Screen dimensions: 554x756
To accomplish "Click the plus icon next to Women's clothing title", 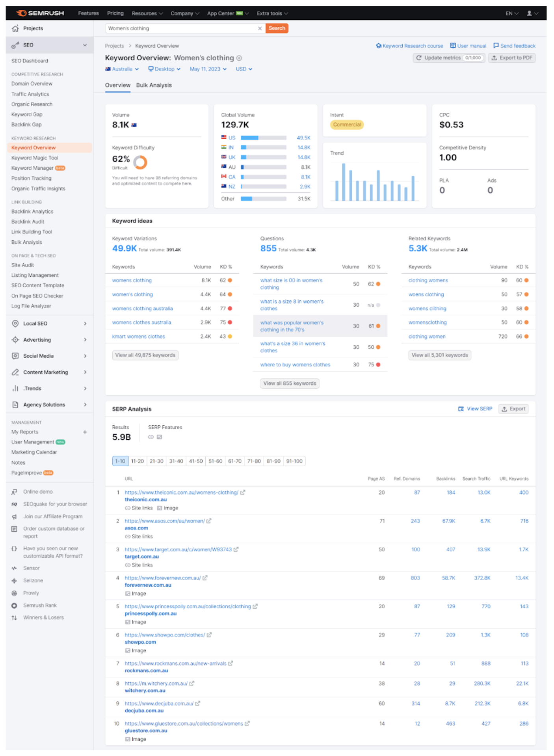I will [x=239, y=58].
